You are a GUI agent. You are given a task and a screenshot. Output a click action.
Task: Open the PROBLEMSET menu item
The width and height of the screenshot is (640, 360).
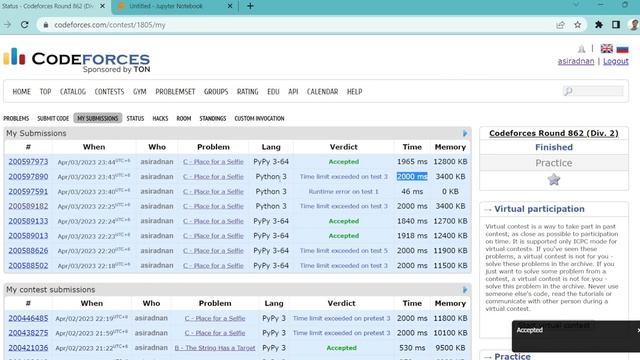(x=175, y=92)
